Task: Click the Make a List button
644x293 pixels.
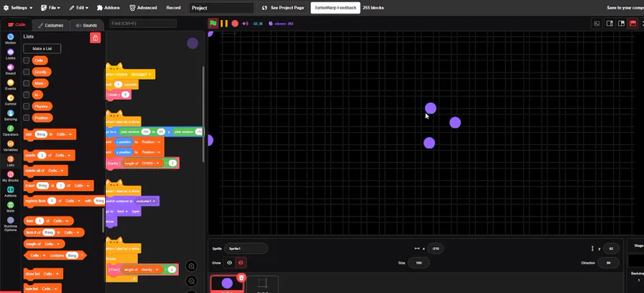Action: [42, 49]
